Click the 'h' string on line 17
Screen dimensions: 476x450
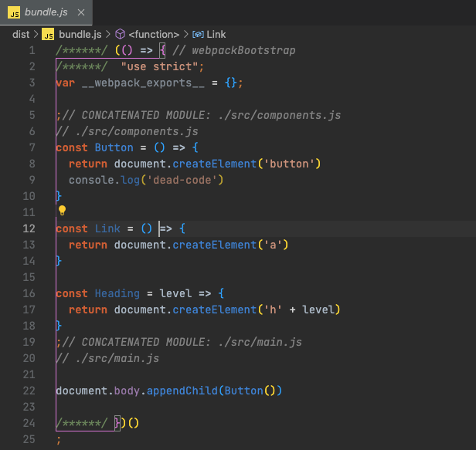coord(273,310)
